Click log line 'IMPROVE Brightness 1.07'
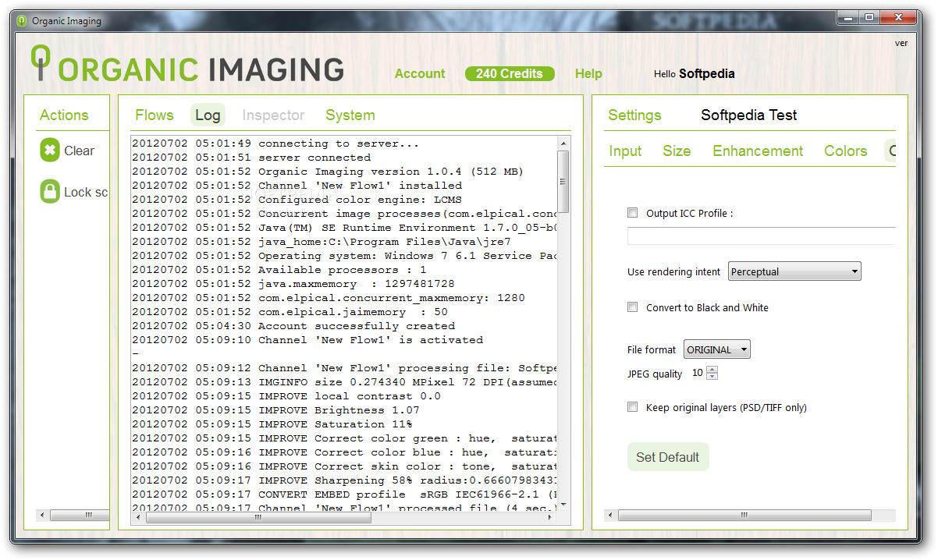The height and width of the screenshot is (560, 938). pos(275,410)
